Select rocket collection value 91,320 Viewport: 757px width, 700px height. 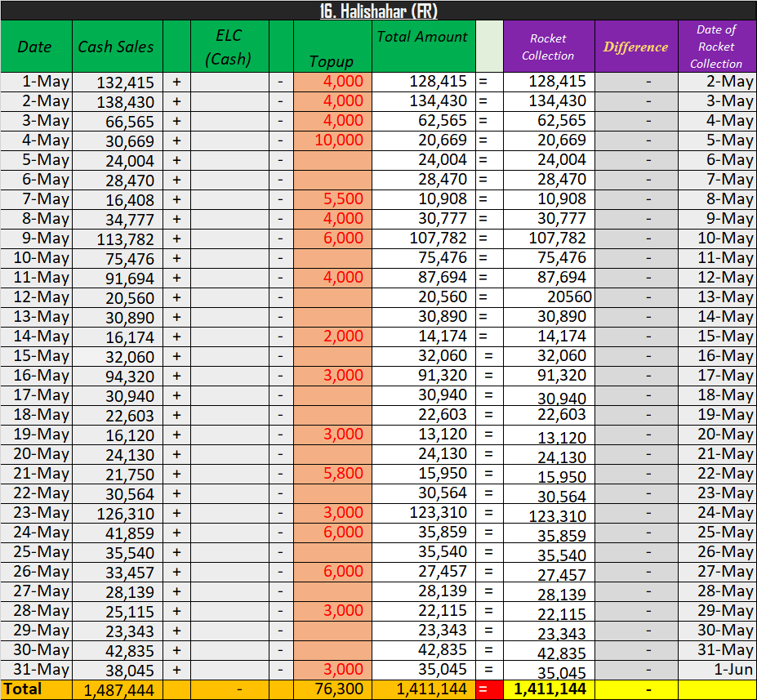549,376
